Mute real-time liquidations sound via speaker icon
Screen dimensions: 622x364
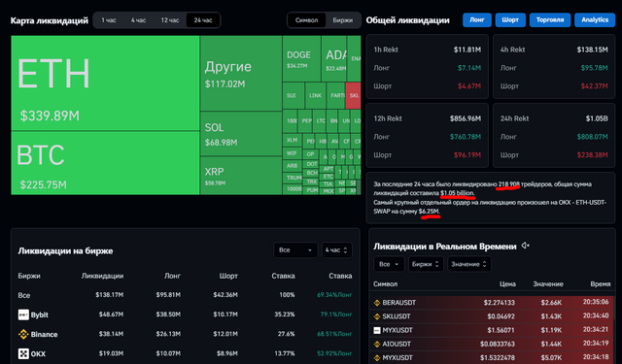pyautogui.click(x=525, y=246)
